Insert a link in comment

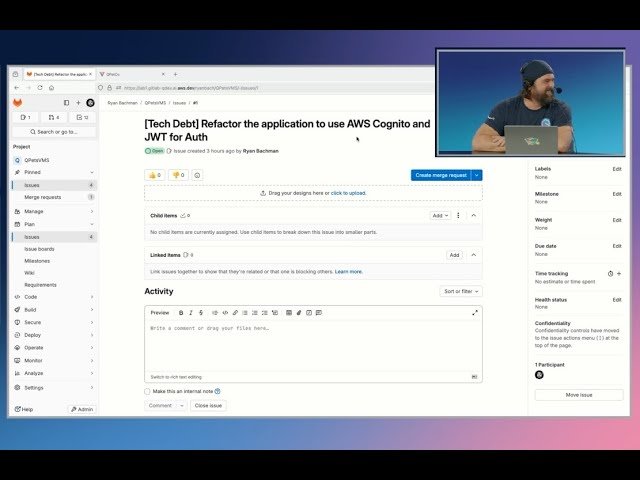pyautogui.click(x=235, y=313)
